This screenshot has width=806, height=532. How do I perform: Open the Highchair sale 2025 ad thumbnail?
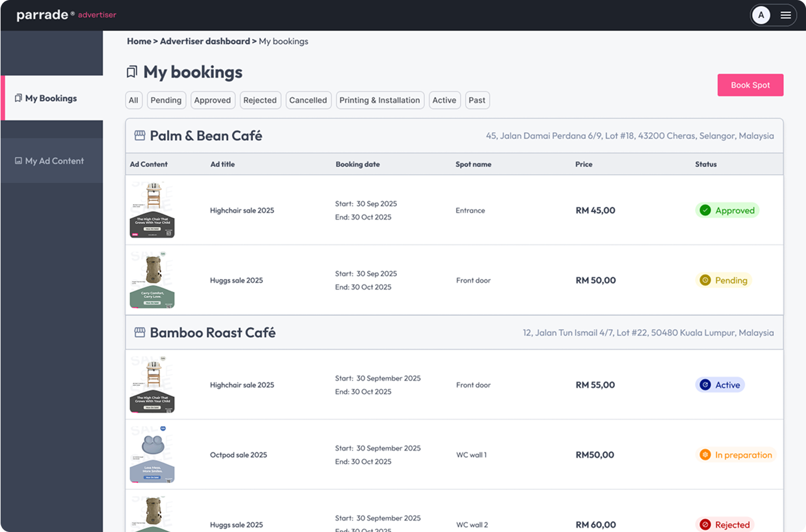click(x=151, y=210)
